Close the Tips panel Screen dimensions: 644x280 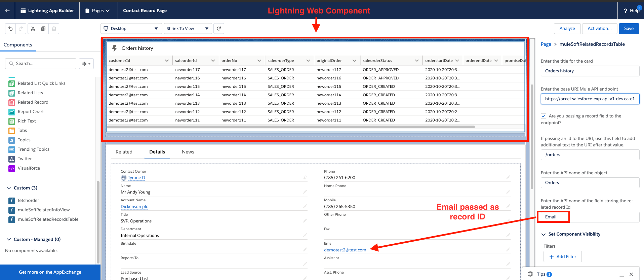click(631, 274)
